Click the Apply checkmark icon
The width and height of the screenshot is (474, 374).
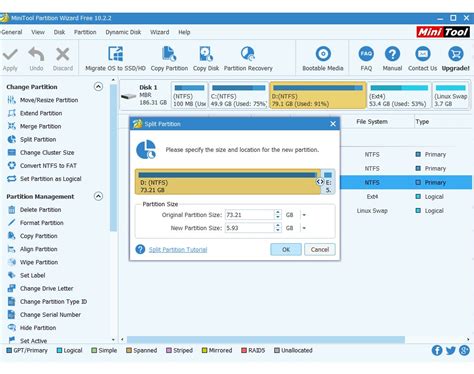coord(10,54)
